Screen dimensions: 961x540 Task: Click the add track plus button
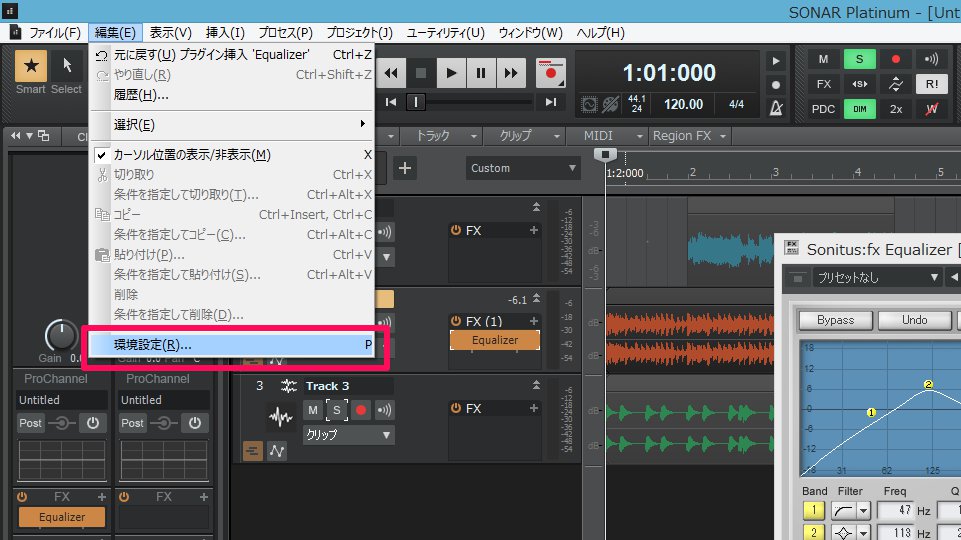(x=405, y=168)
